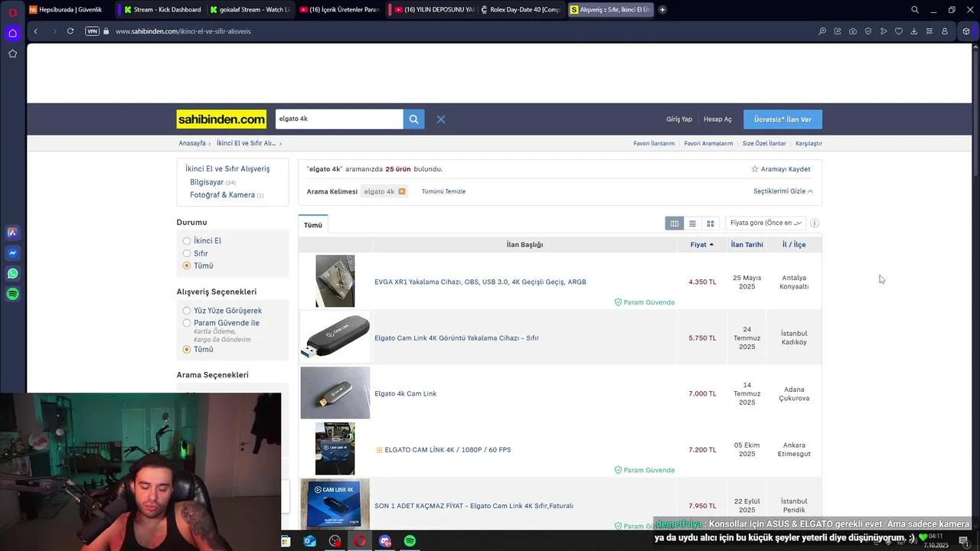
Task: Open Elgato 4k Cam Link listing title
Action: click(405, 394)
